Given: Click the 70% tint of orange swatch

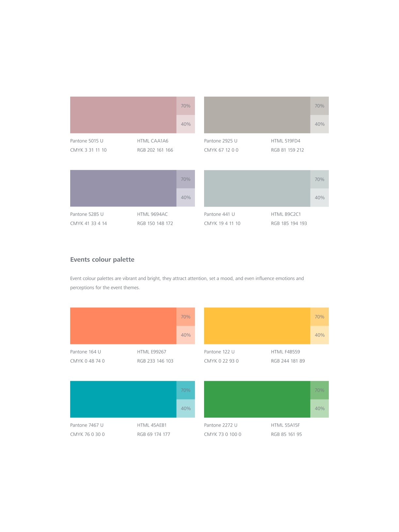Looking at the screenshot, I should coord(186,317).
